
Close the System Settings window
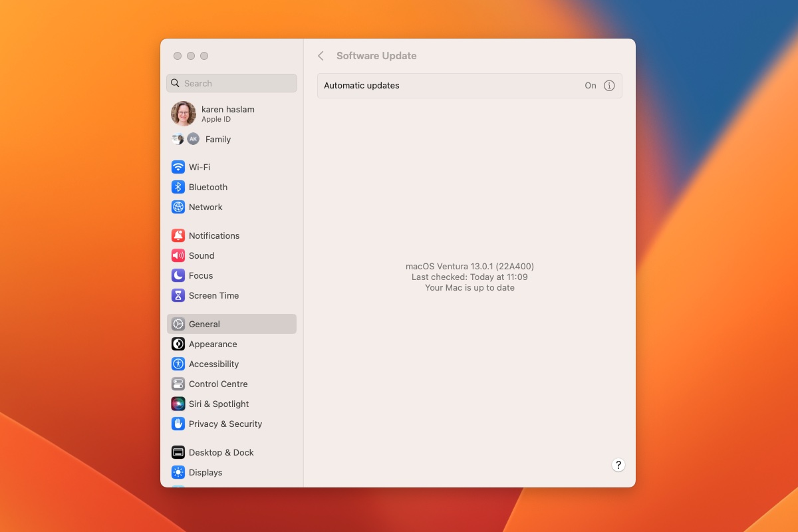click(x=178, y=56)
